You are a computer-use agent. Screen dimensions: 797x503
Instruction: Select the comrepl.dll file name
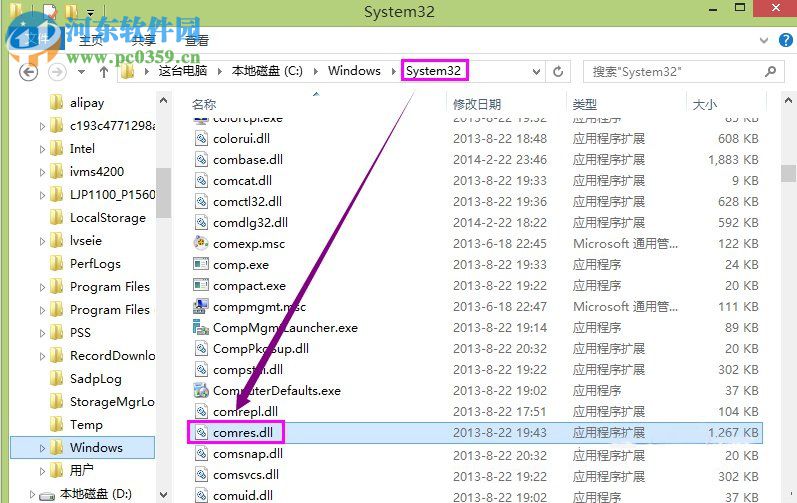[x=245, y=412]
